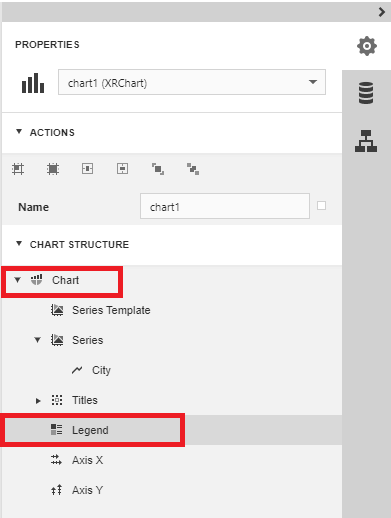Viewport: 391px width, 518px height.
Task: Click the align horizontally center action icon
Action: pyautogui.click(x=88, y=169)
